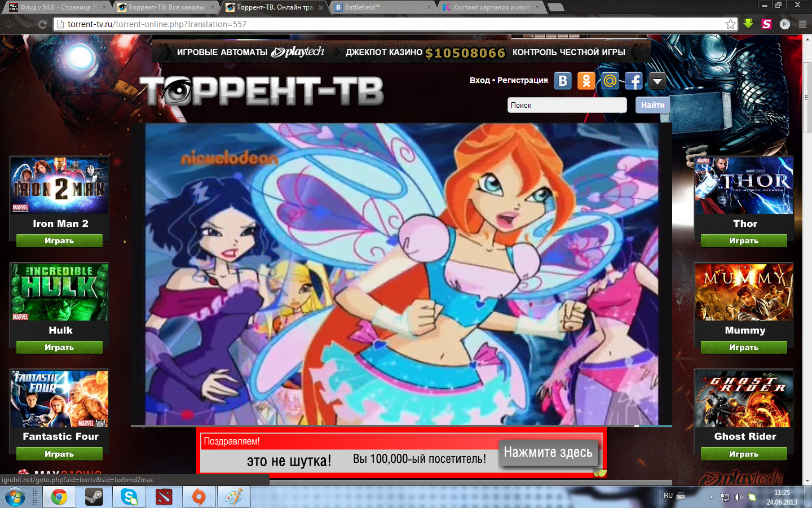Open the Windows Start menu
The image size is (812, 508).
tap(15, 497)
